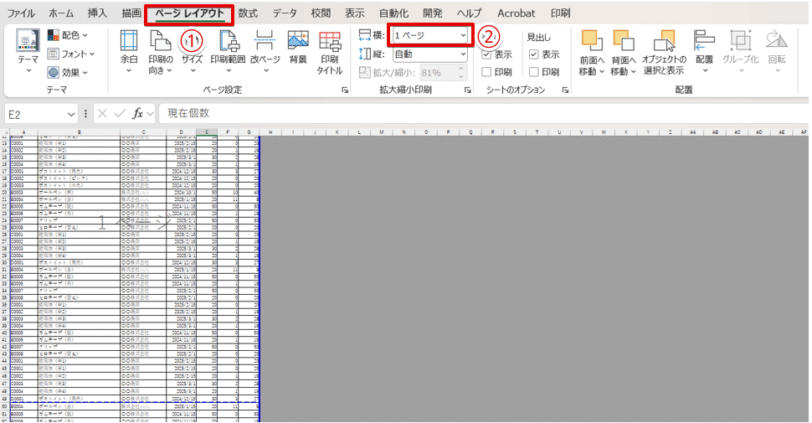The width and height of the screenshot is (812, 423).
Task: Open the グループ化 group menu
Action: point(741,52)
